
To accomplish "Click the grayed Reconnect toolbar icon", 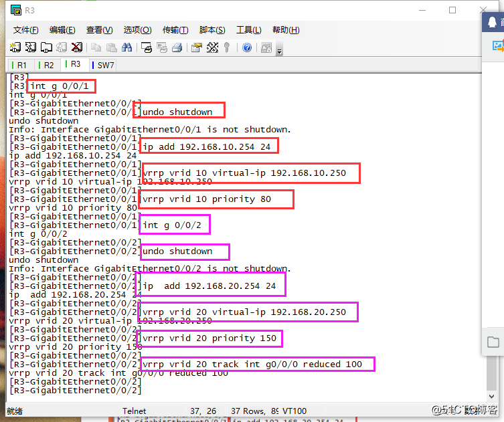I will [x=62, y=47].
